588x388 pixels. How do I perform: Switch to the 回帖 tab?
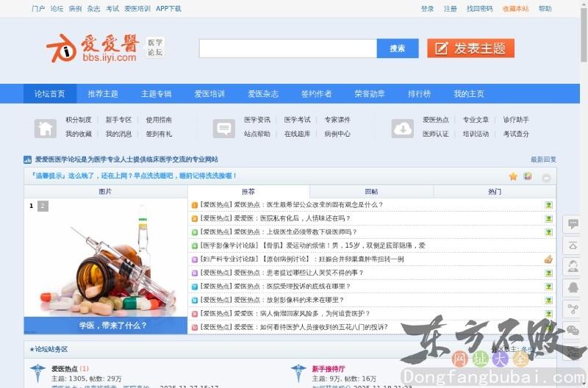(x=371, y=192)
